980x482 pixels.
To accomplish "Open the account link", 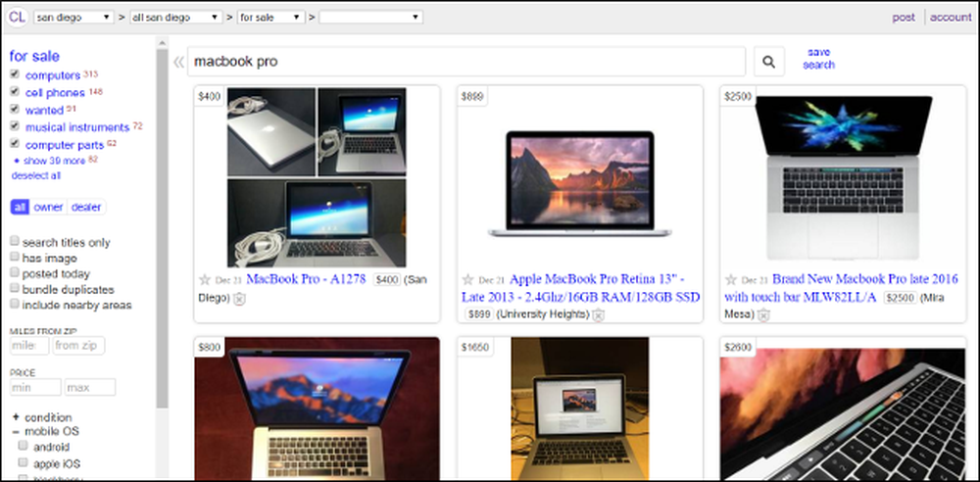I will coord(951,18).
